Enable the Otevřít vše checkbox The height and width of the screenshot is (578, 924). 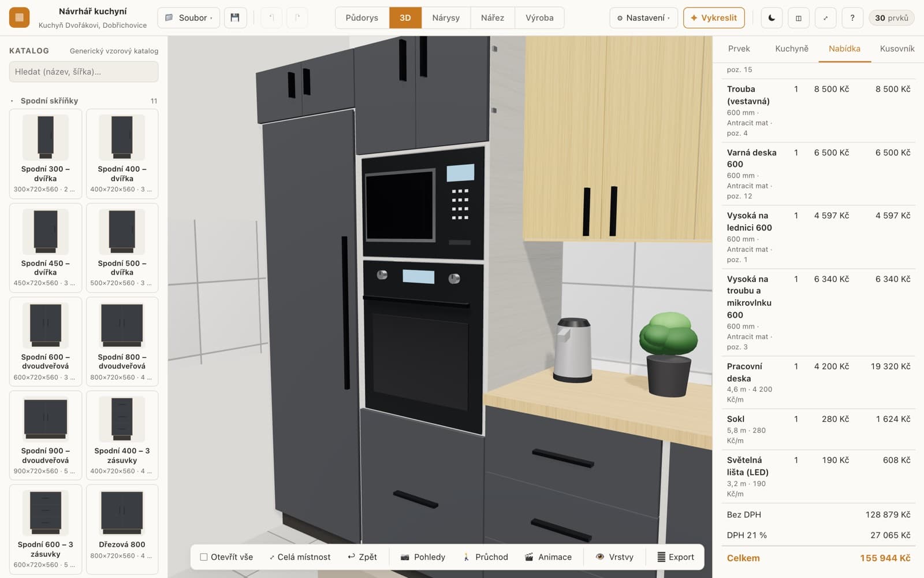click(x=204, y=557)
